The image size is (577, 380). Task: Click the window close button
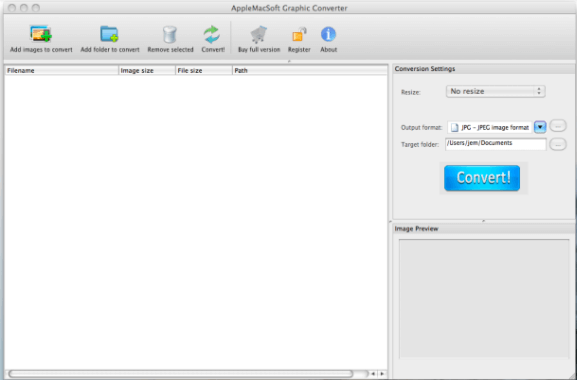(12, 8)
